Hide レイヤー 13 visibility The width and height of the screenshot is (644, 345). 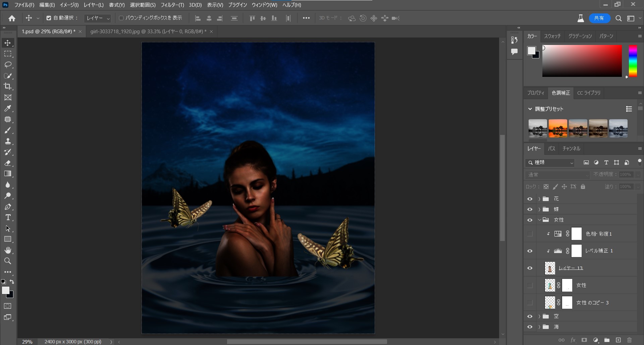[530, 268]
